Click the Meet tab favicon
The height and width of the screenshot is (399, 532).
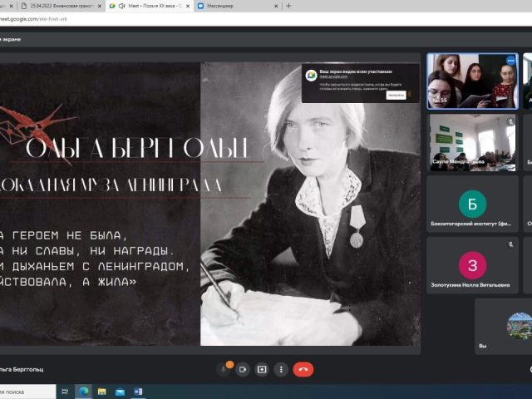[112, 6]
